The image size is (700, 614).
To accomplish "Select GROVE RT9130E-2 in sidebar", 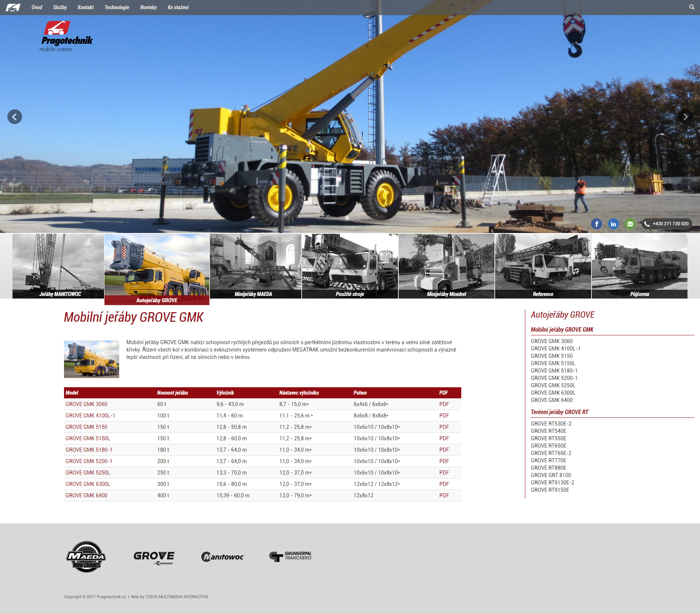I will click(x=552, y=483).
